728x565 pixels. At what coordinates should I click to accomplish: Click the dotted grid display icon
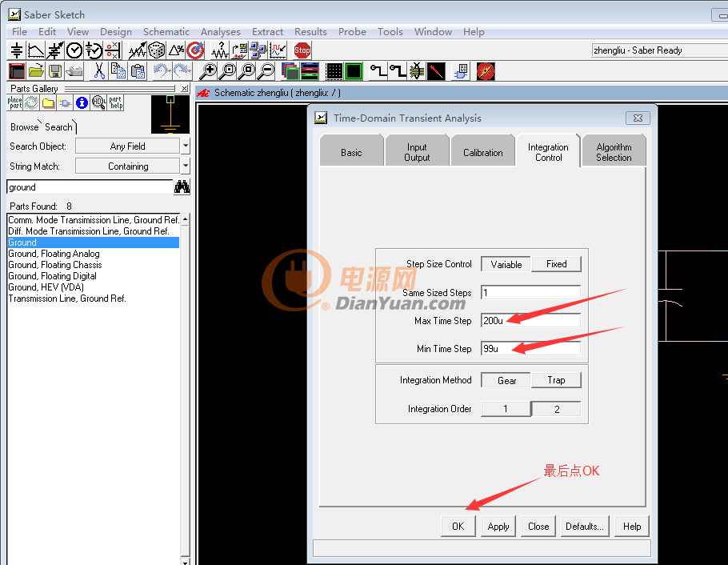coord(334,71)
